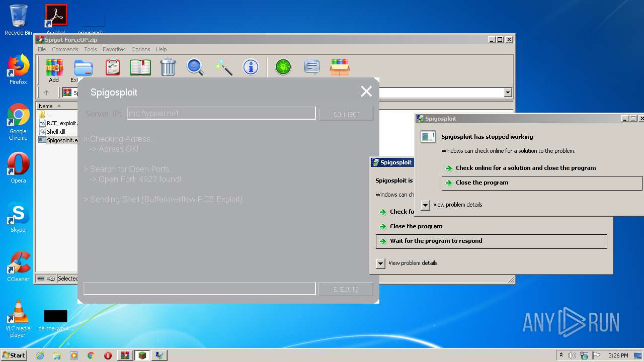Click the taskbar clock showing 3:26 PM
Viewport: 644px width, 362px height.
pos(618,355)
